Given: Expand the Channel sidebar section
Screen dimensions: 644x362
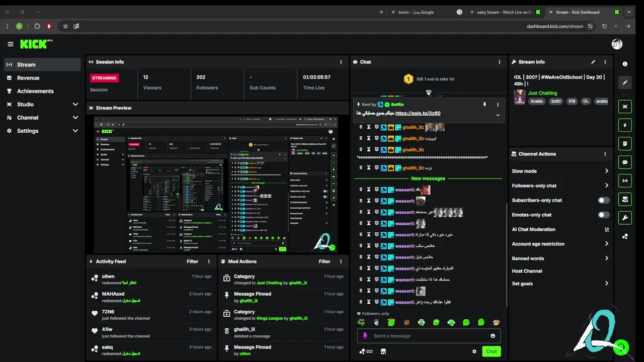Looking at the screenshot, I should coord(42,118).
